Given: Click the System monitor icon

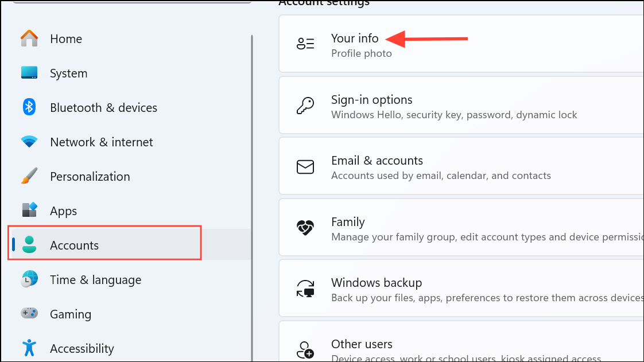Looking at the screenshot, I should click(x=29, y=73).
